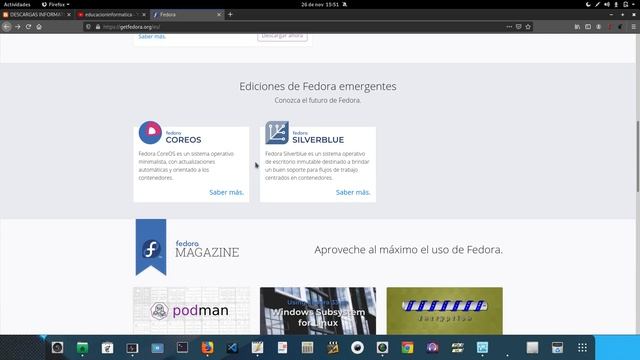Go back using the browser back arrow
Image resolution: width=640 pixels, height=360 pixels.
pyautogui.click(x=7, y=27)
